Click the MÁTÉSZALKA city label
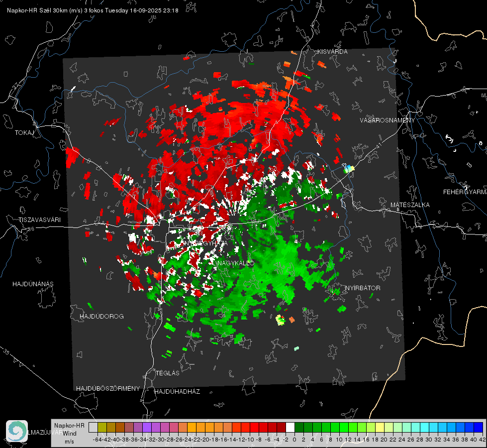This screenshot has height=448, width=487. click(410, 205)
